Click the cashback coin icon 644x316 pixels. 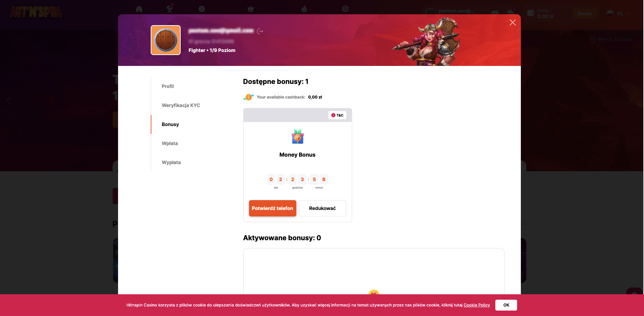[x=249, y=97]
